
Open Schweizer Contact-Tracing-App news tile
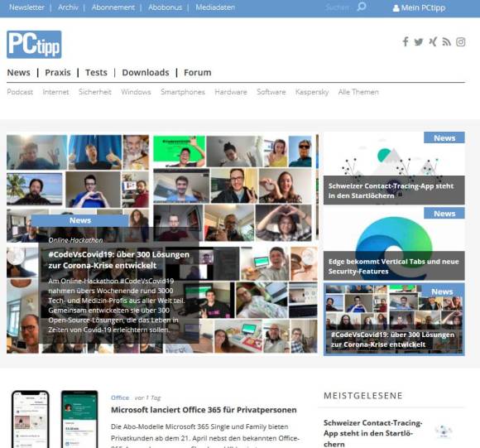394,168
